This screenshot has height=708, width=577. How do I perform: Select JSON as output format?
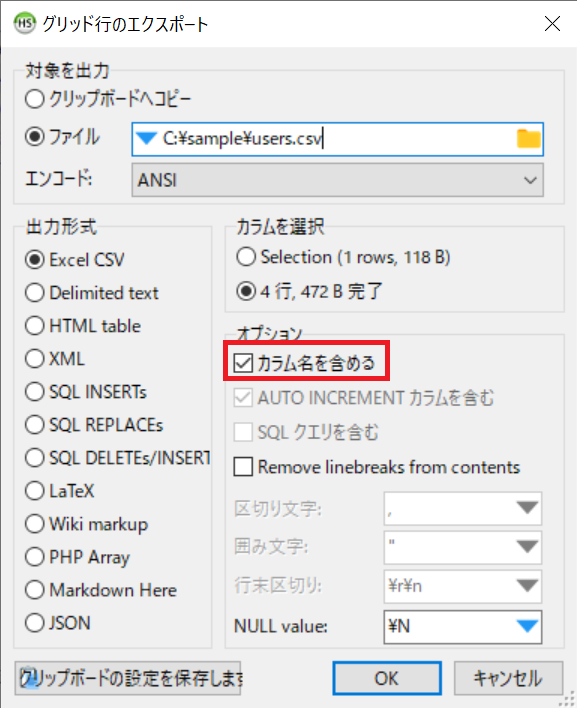[x=35, y=623]
